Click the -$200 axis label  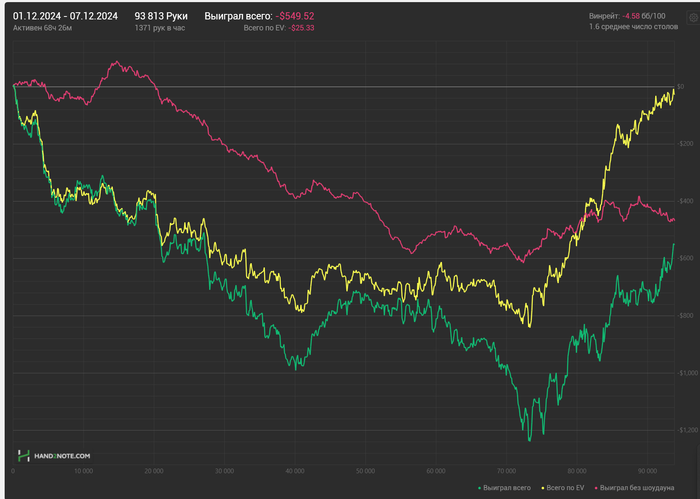click(x=685, y=144)
